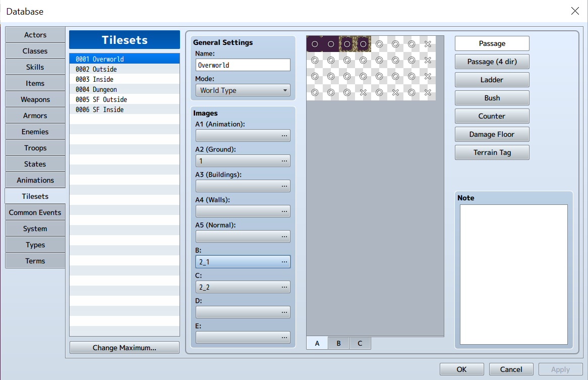This screenshot has width=588, height=380.
Task: Open the A2 Ground image picker
Action: [285, 160]
